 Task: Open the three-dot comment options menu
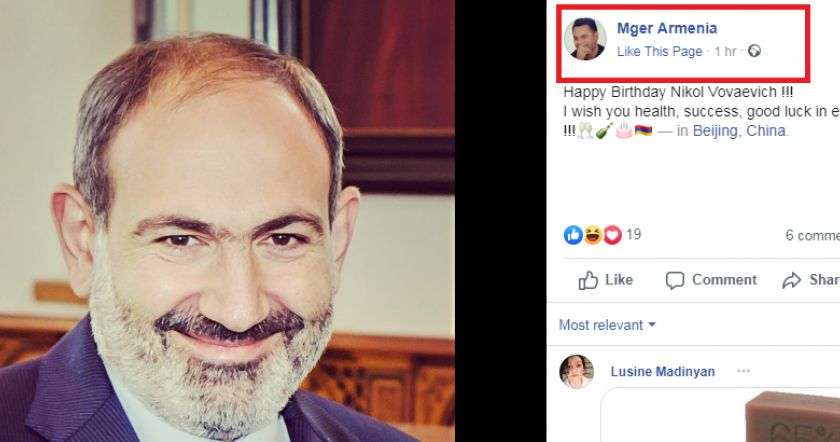tap(743, 371)
